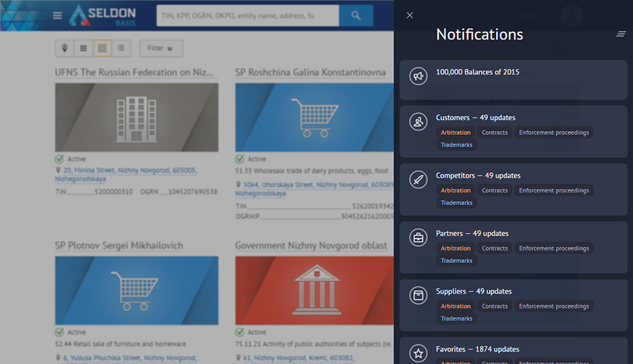Screen dimensions: 633x364
Task: Open SP Roshchina Galina Konstantinovna title
Action: pos(311,73)
